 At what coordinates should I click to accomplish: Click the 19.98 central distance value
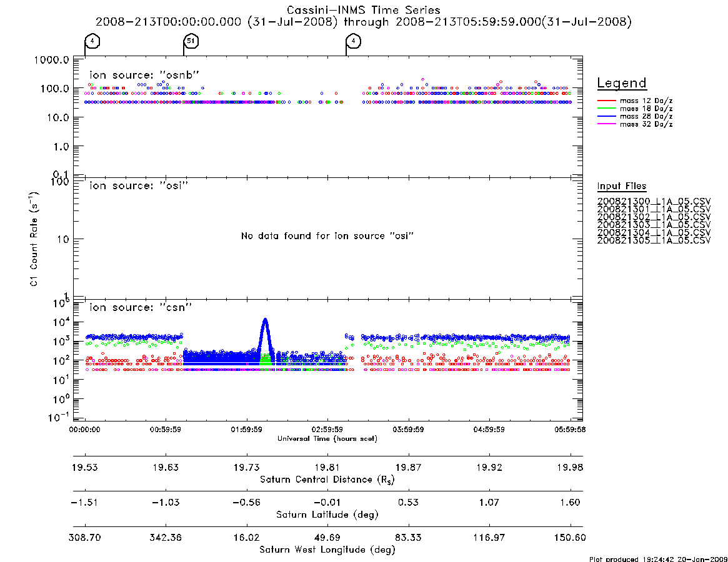click(570, 467)
